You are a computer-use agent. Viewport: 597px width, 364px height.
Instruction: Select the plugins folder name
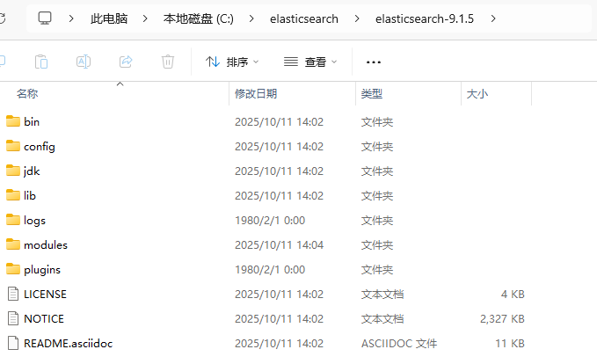(42, 270)
